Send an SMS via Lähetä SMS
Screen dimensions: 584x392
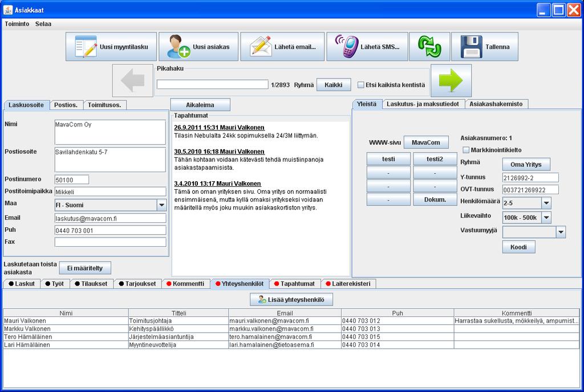[367, 47]
